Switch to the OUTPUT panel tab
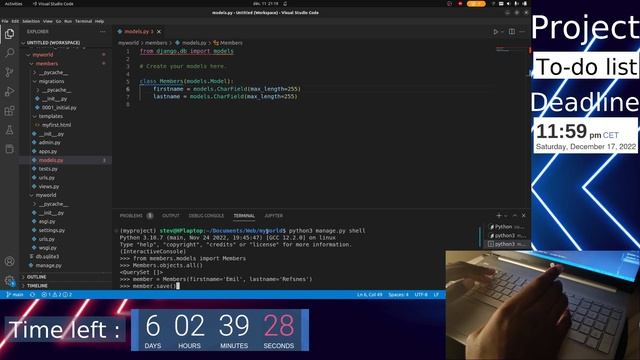 tap(171, 216)
